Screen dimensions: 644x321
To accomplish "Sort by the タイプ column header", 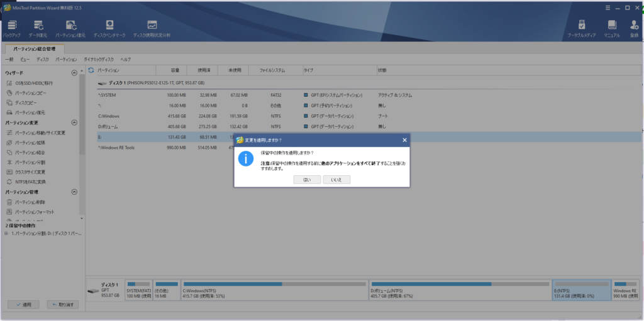I will 340,70.
